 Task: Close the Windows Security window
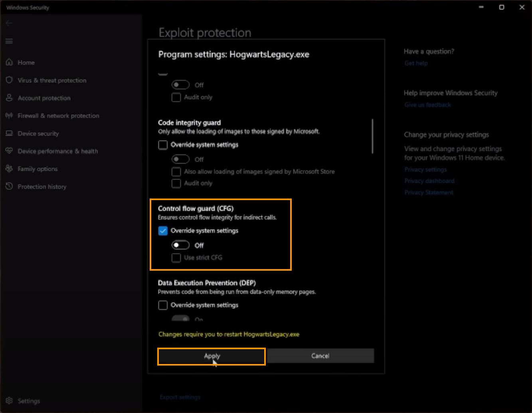(x=522, y=7)
